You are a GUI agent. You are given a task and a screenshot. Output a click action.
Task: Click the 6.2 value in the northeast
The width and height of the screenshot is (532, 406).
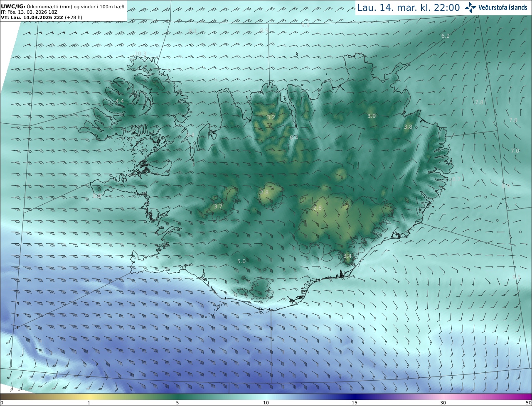tap(446, 36)
